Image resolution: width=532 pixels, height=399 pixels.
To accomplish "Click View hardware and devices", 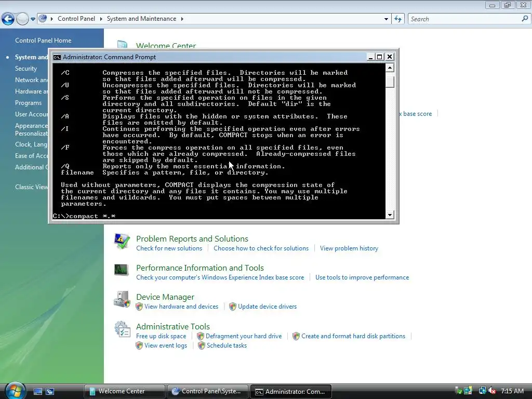I will [181, 307].
